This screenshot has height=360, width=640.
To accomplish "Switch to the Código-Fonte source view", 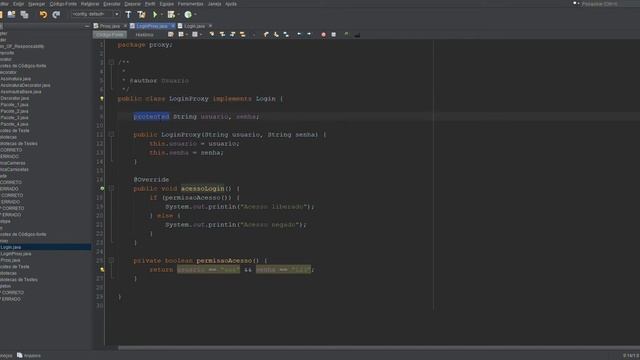I will coord(110,35).
